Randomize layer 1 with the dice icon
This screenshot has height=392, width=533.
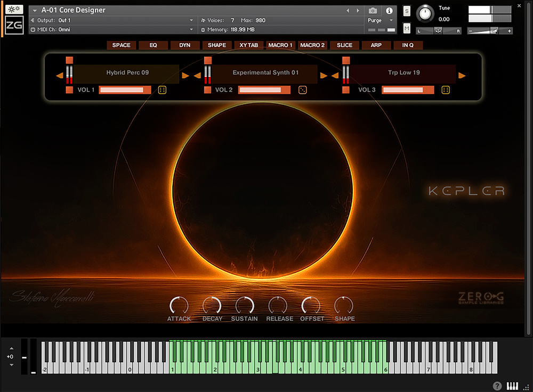[x=163, y=90]
